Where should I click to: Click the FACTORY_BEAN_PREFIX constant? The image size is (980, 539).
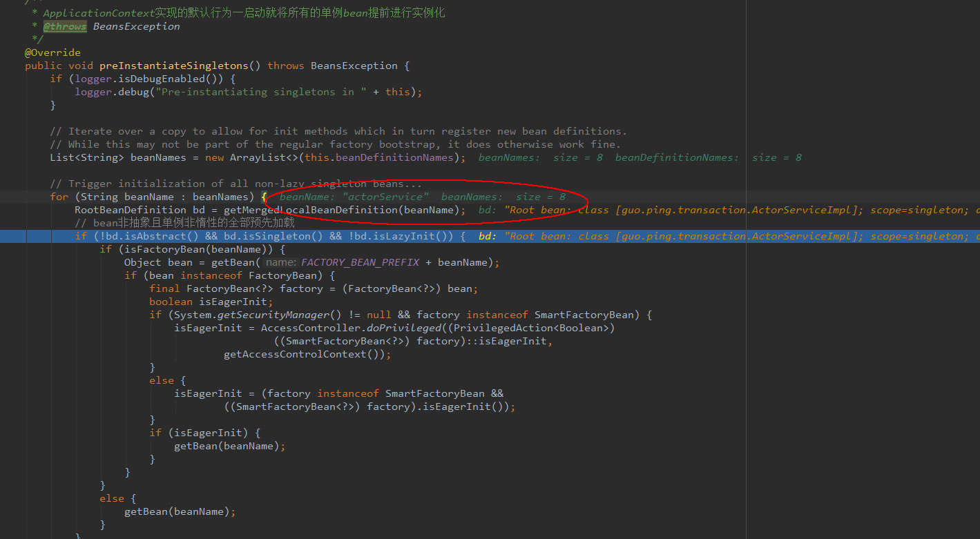coord(360,262)
